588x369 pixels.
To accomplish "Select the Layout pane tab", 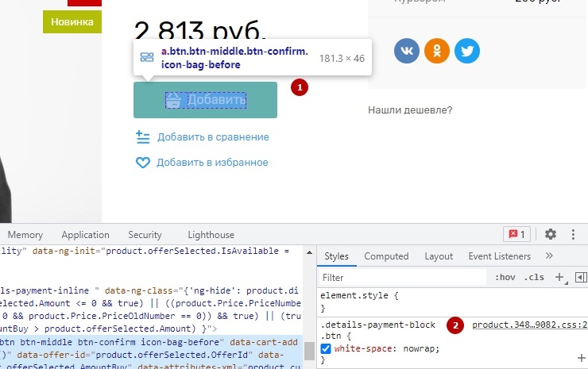I will [439, 256].
